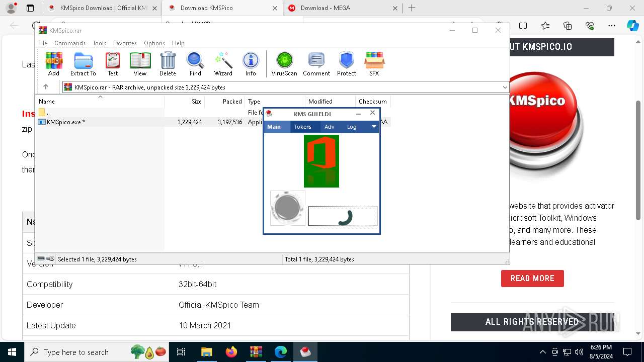Screen dimensions: 644x362
Task: Open the Options menu
Action: pyautogui.click(x=154, y=43)
